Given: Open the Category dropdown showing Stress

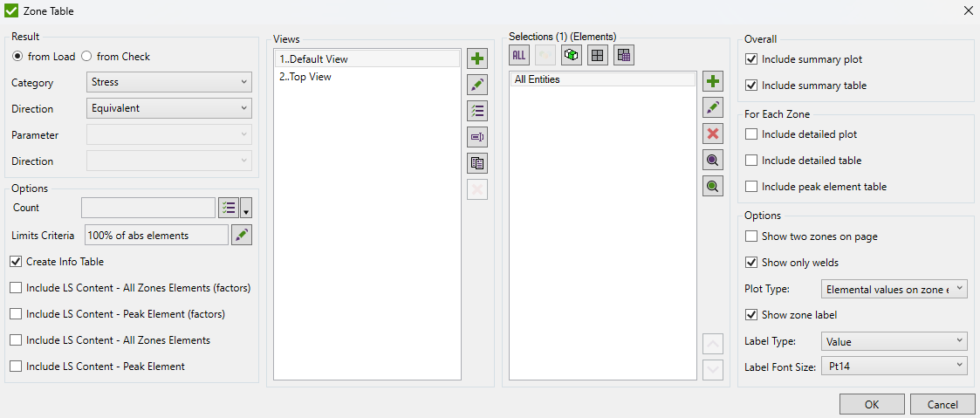Looking at the screenshot, I should pyautogui.click(x=169, y=83).
